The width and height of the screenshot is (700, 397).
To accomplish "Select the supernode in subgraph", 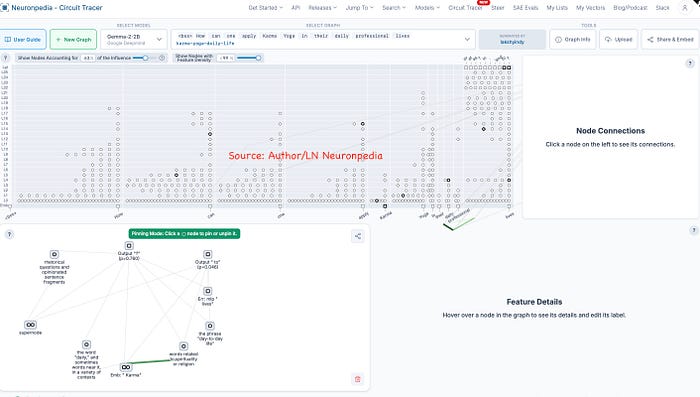I will (30, 325).
